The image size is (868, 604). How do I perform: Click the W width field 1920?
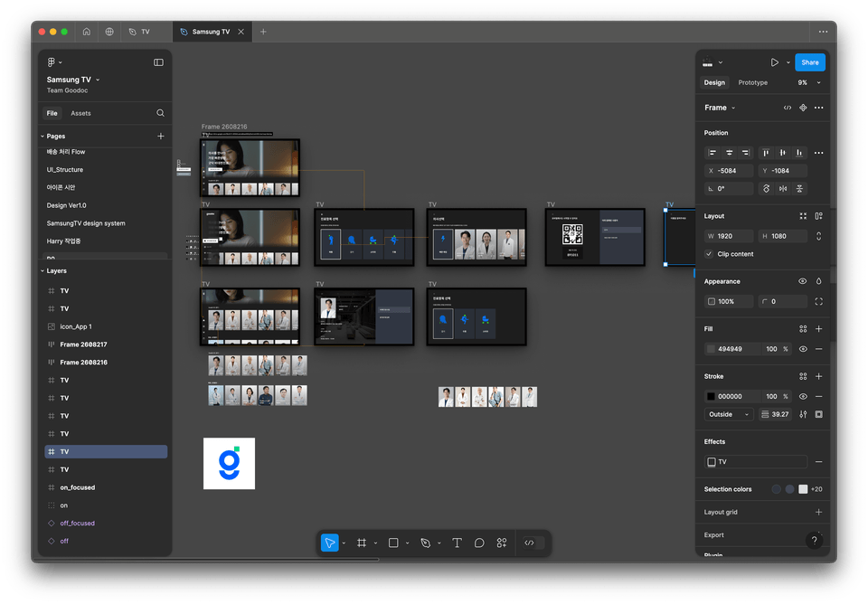(x=729, y=236)
